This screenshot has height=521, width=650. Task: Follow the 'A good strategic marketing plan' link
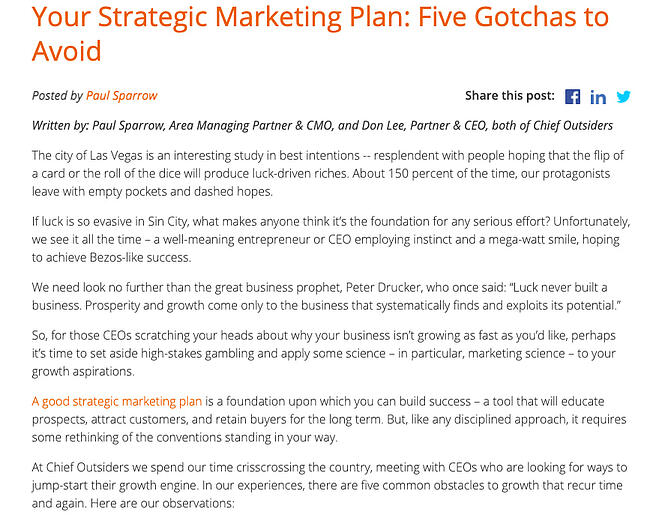click(x=117, y=401)
